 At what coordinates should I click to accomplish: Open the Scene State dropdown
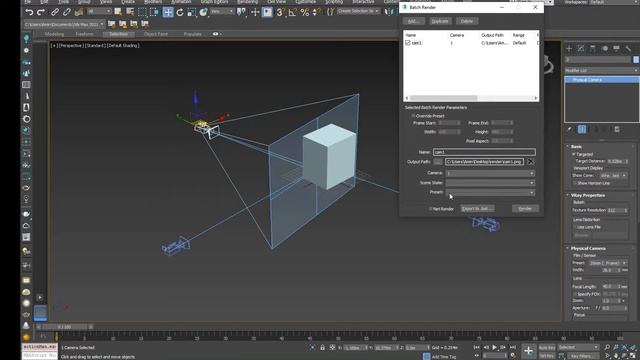[x=490, y=183]
